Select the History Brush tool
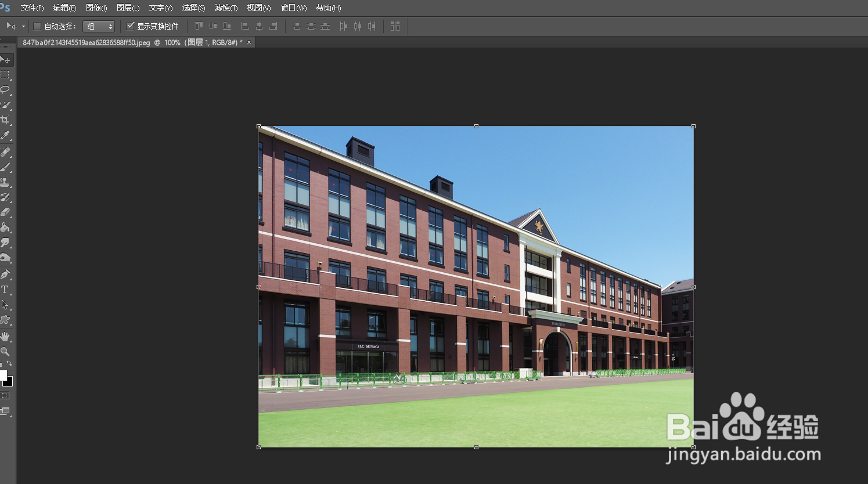The width and height of the screenshot is (868, 484). [x=5, y=197]
